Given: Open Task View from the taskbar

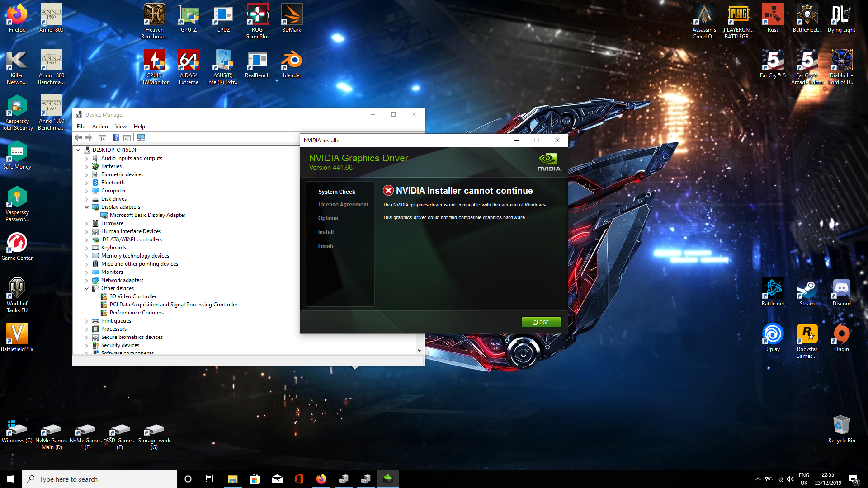Looking at the screenshot, I should [x=210, y=479].
